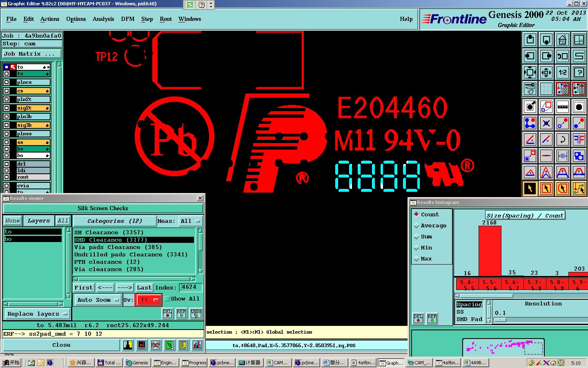588x368 pixels.
Task: Enable the Show All checkbox
Action: point(167,299)
